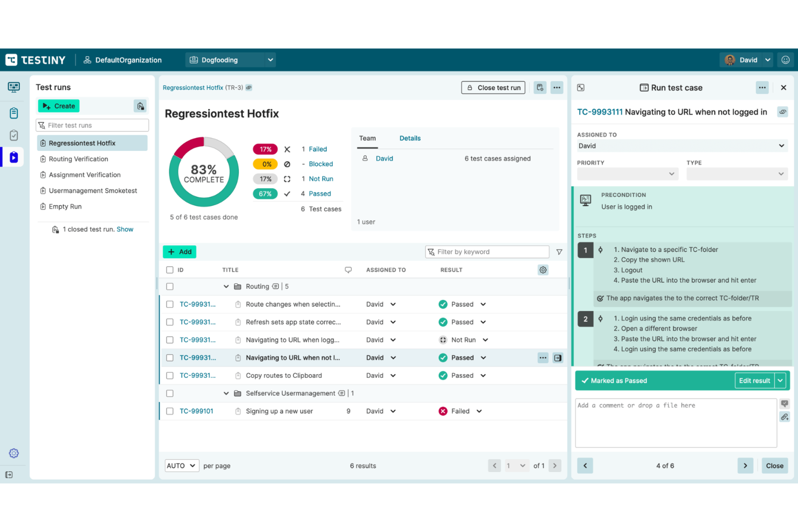
Task: Select the checkbox on the Routing group row
Action: (170, 286)
